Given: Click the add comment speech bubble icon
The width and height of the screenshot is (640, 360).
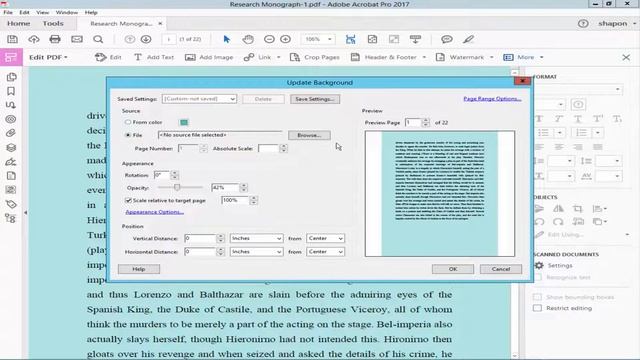Looking at the screenshot, I should click(x=447, y=39).
